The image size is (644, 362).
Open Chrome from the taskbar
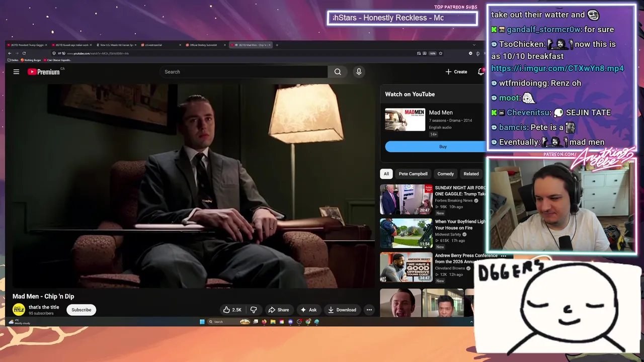click(x=308, y=322)
